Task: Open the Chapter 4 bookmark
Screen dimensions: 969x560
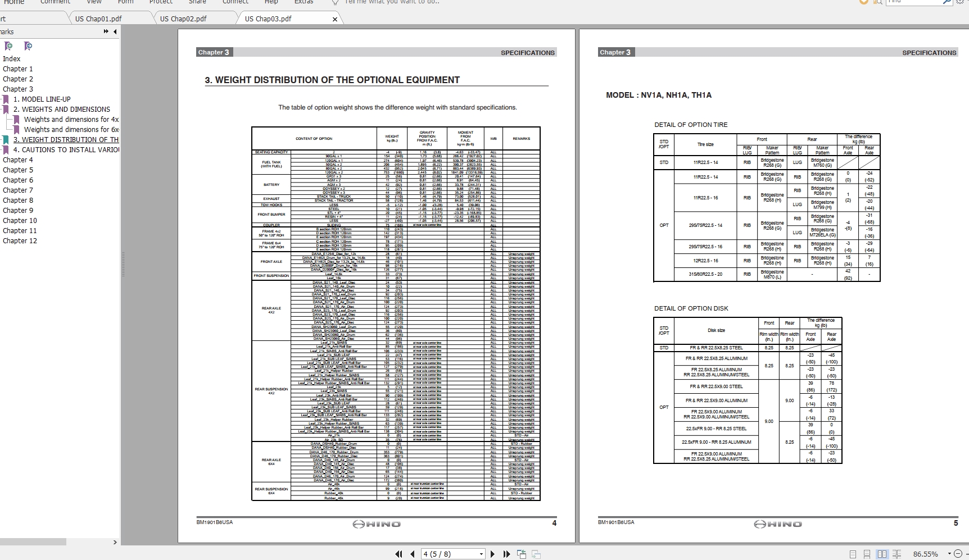Action: click(17, 160)
